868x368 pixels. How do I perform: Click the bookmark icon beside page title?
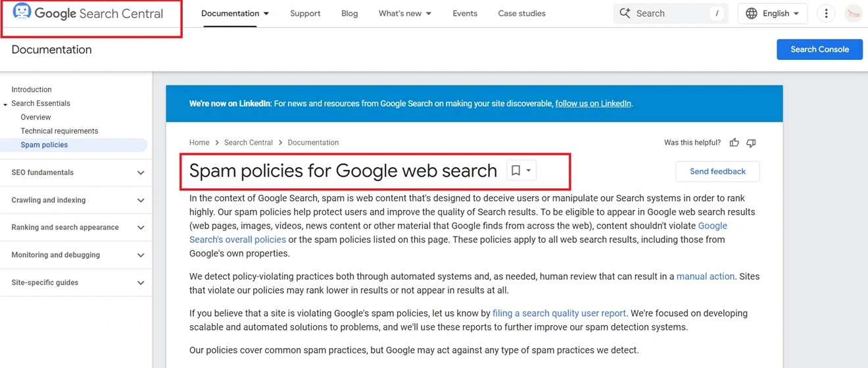coord(516,171)
